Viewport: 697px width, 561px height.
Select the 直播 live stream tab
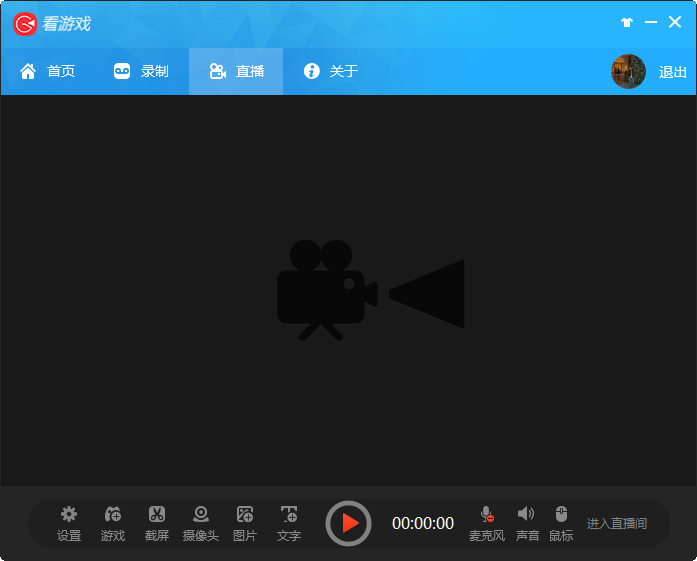tap(236, 71)
